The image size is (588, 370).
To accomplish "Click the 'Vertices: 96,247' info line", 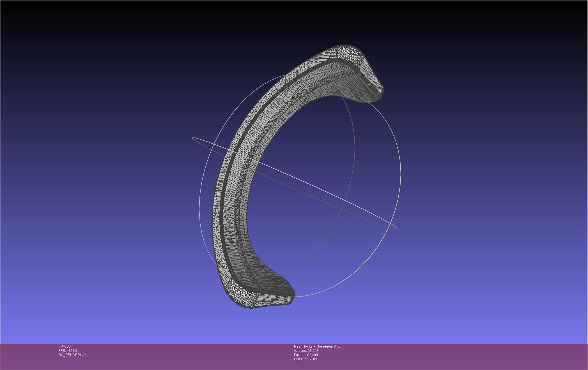I will [x=306, y=351].
